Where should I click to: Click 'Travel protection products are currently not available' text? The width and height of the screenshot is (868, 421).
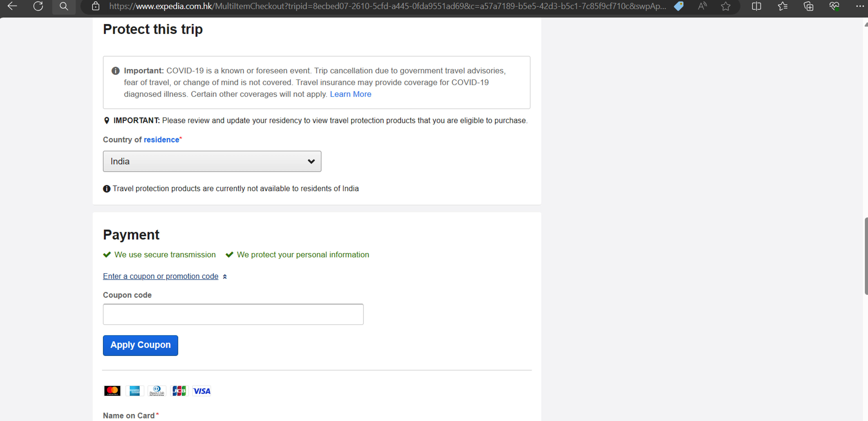(x=236, y=189)
